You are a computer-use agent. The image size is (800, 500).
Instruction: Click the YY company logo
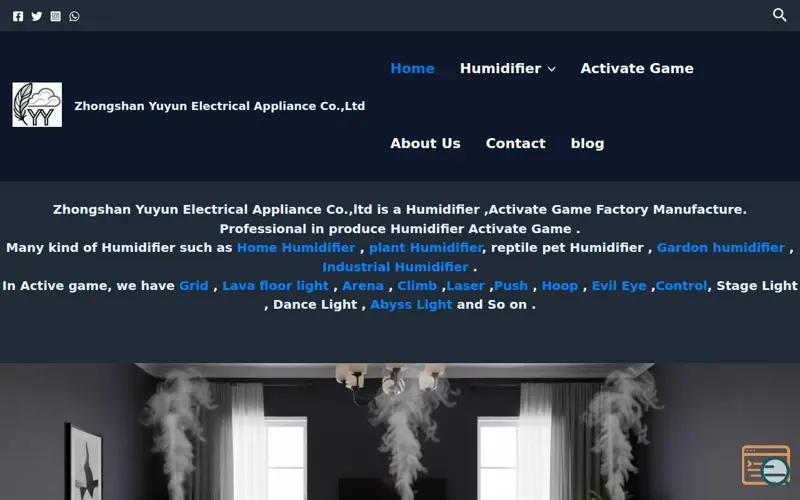point(37,105)
